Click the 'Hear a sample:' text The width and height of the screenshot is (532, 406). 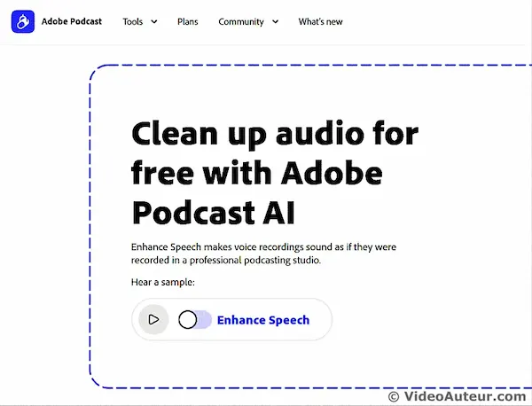click(163, 282)
